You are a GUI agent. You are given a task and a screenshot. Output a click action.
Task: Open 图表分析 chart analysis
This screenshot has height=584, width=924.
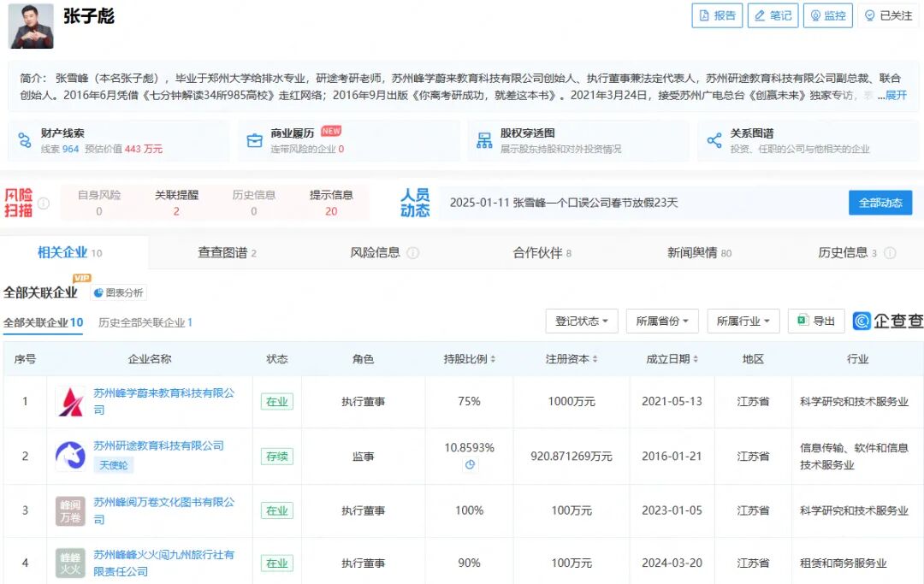pos(119,292)
